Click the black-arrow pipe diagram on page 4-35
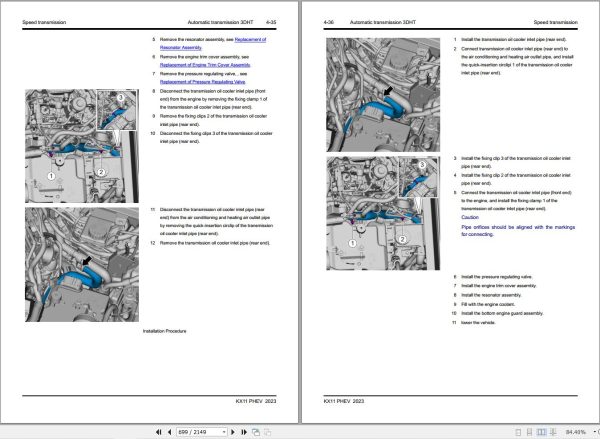The width and height of the screenshot is (600, 439). [82, 264]
